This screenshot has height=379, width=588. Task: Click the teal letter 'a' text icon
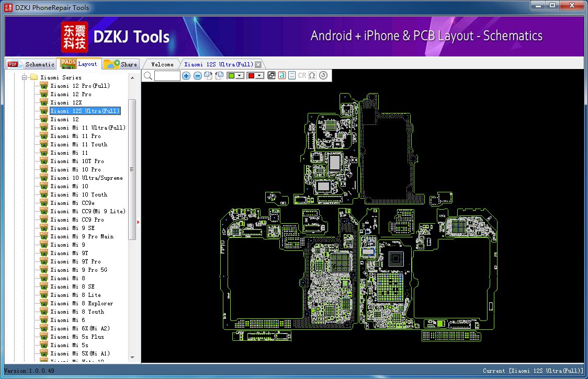tap(282, 76)
